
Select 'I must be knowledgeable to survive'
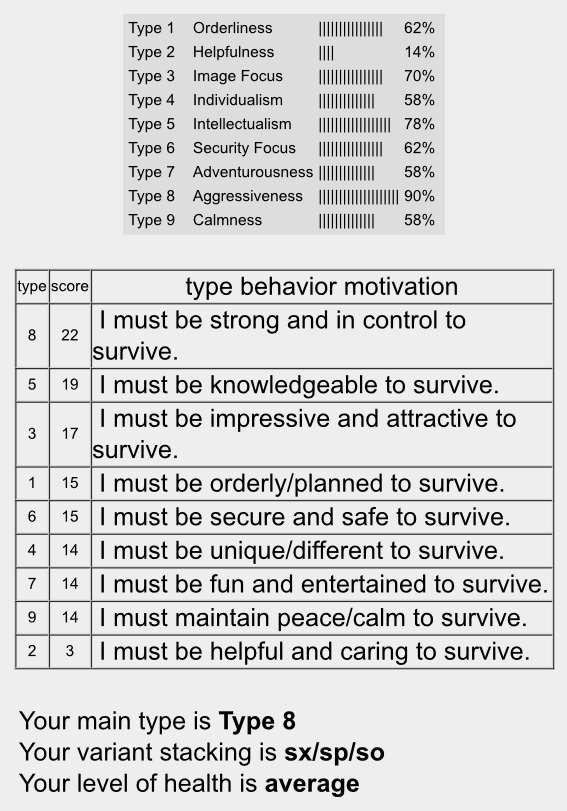(299, 385)
